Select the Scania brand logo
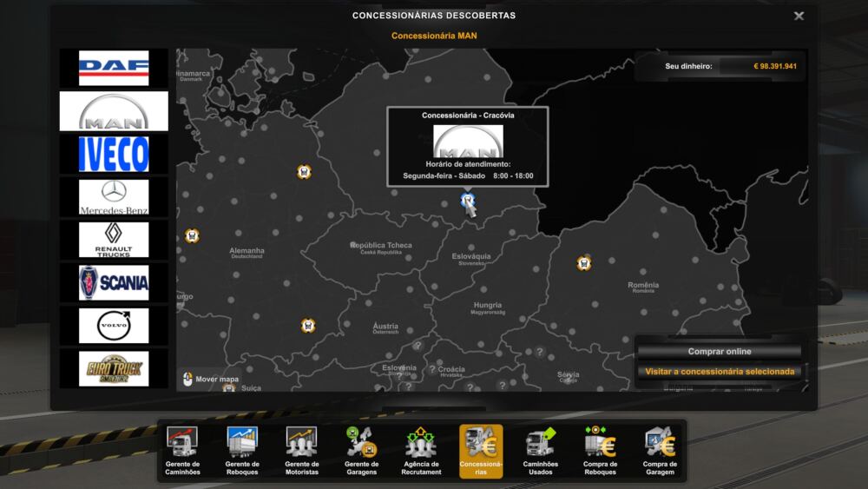Image resolution: width=868 pixels, height=489 pixels. tap(114, 282)
